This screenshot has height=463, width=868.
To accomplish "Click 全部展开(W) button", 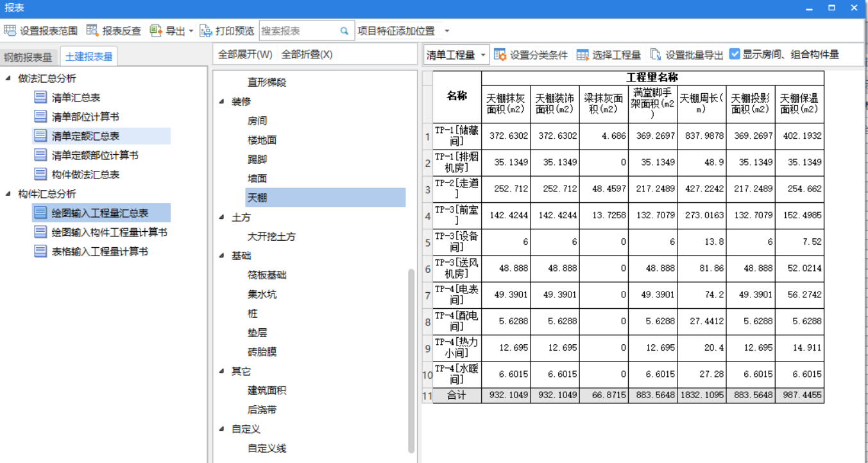I will tap(245, 55).
